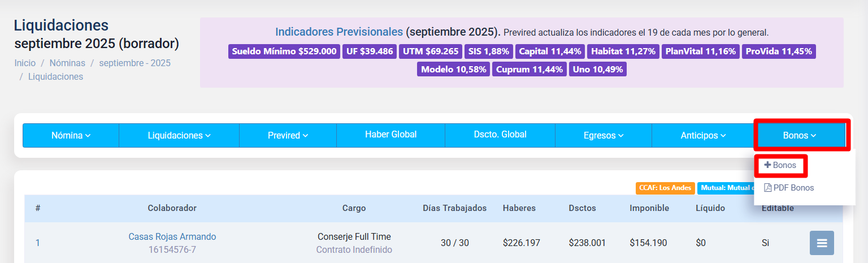
Task: Click the PDF Bonos option
Action: (x=789, y=188)
